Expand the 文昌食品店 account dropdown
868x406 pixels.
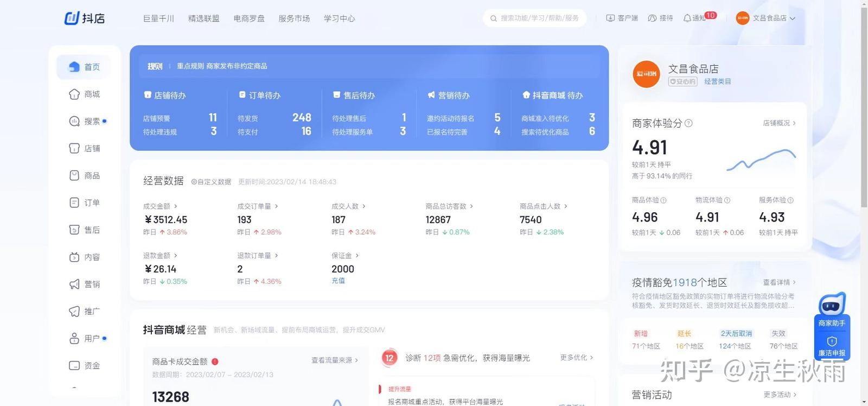[x=793, y=18]
